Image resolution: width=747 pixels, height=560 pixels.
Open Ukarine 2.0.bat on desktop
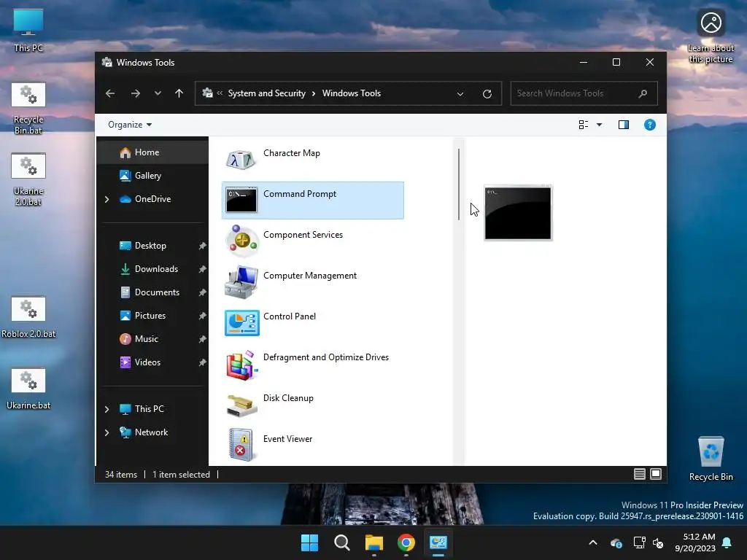click(28, 179)
